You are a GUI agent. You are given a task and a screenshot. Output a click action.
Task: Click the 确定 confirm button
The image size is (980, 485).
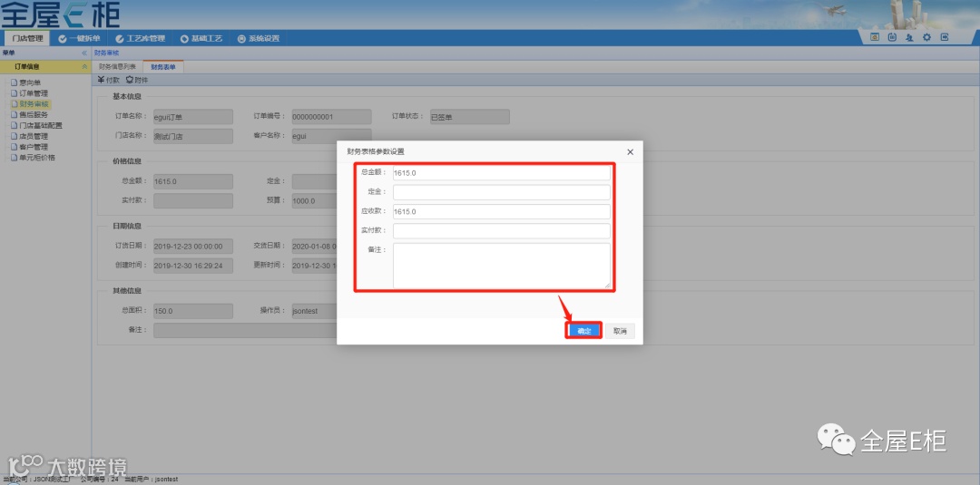pyautogui.click(x=583, y=331)
